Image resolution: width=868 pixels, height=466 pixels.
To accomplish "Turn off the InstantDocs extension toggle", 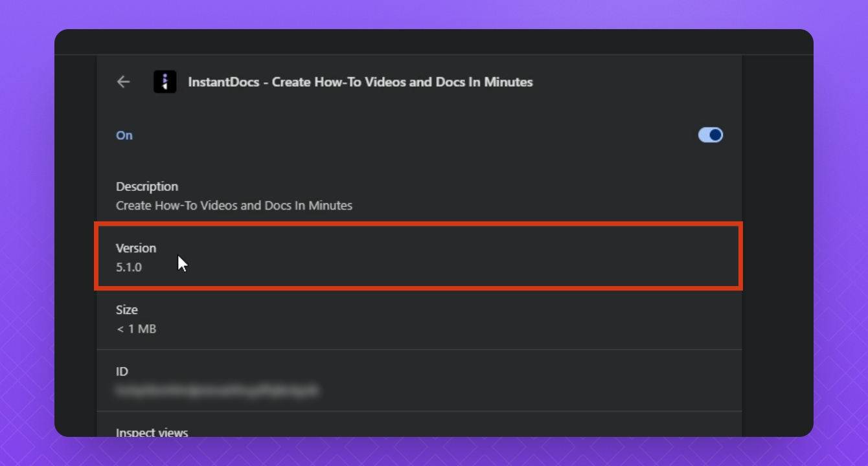I will (711, 135).
